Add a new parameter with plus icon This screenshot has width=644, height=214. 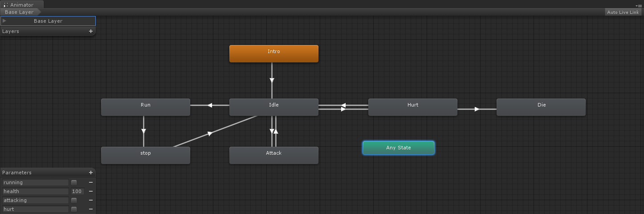(91, 173)
